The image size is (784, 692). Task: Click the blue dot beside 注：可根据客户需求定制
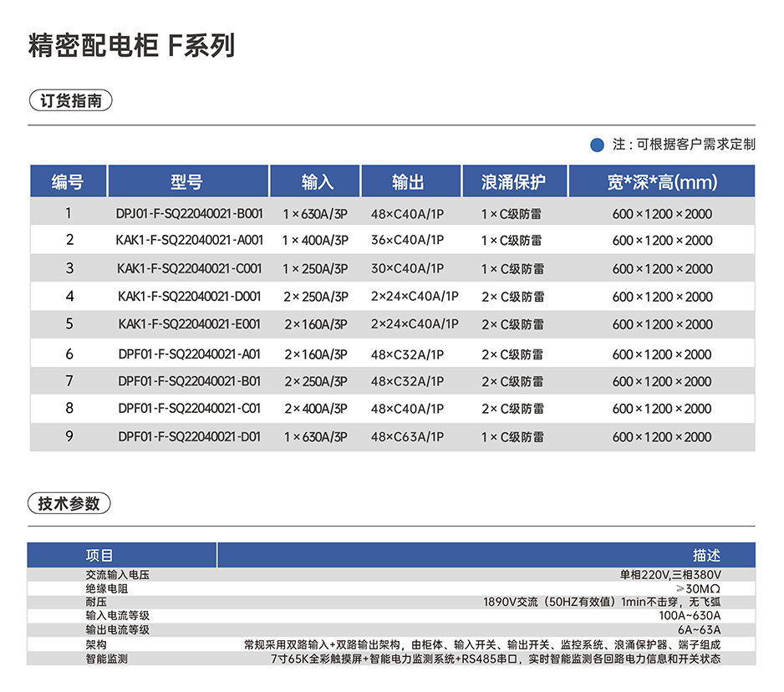pyautogui.click(x=597, y=145)
